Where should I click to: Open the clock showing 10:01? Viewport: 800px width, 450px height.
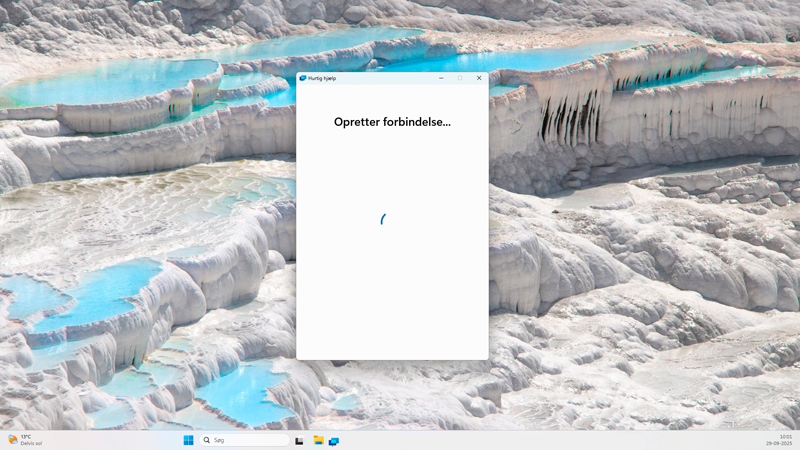(x=786, y=437)
